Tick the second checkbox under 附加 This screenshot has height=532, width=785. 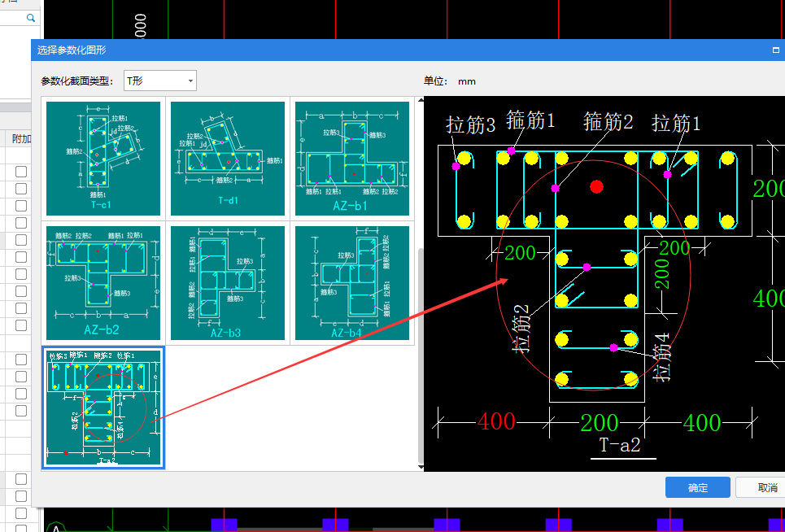click(21, 189)
